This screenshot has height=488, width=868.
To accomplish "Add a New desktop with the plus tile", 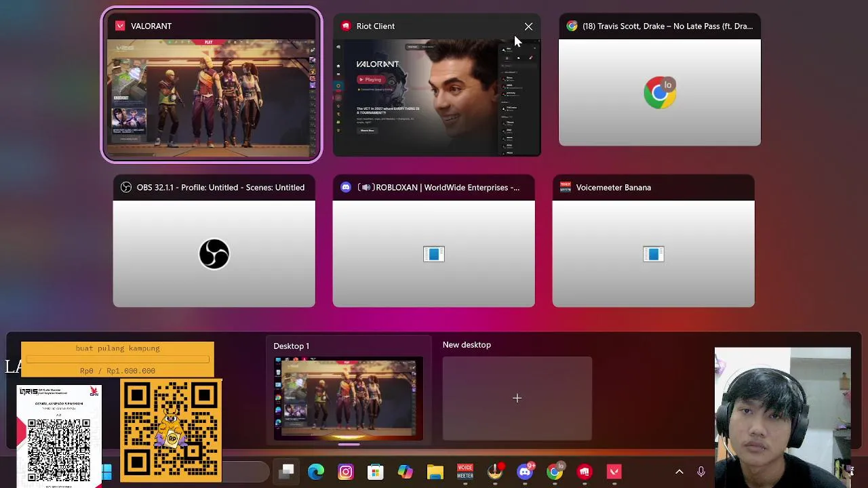I will [x=517, y=399].
